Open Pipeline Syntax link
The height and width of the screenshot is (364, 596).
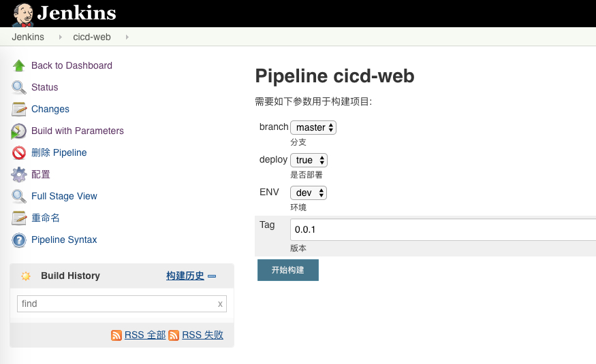pyautogui.click(x=64, y=239)
